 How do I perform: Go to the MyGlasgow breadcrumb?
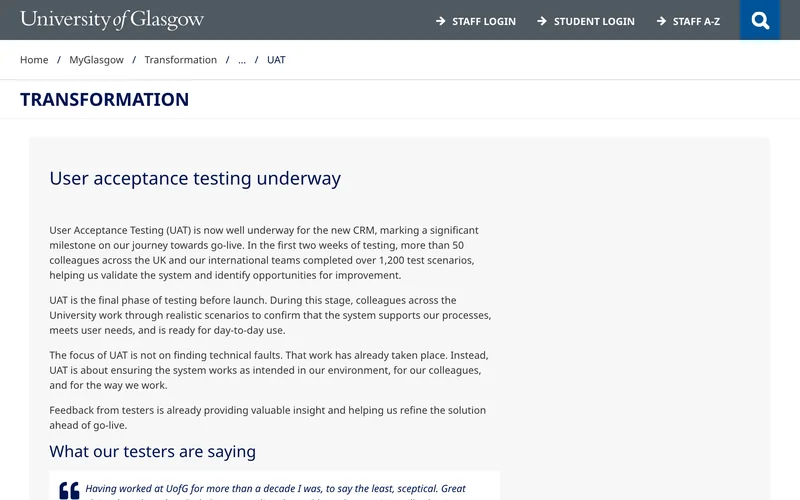(96, 60)
